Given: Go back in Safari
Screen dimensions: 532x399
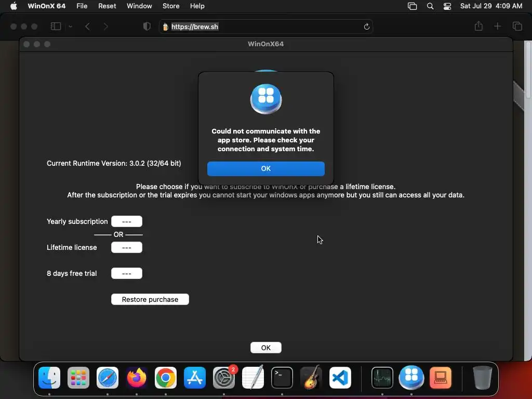Looking at the screenshot, I should 87,26.
